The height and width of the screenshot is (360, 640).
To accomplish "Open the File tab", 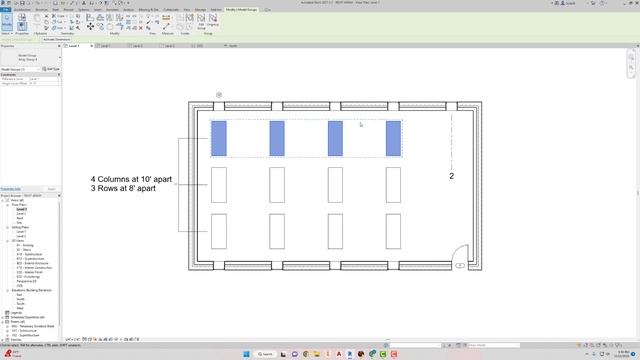I will click(5, 9).
